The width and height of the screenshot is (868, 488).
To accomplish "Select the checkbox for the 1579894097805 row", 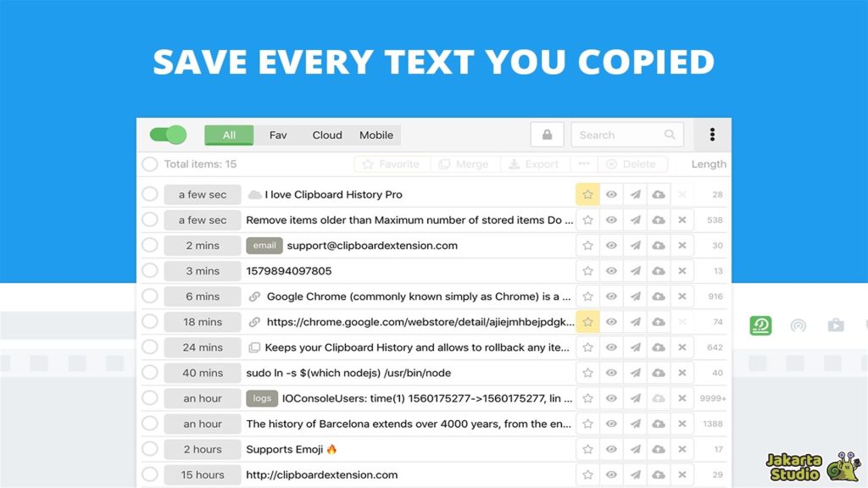I will (150, 271).
